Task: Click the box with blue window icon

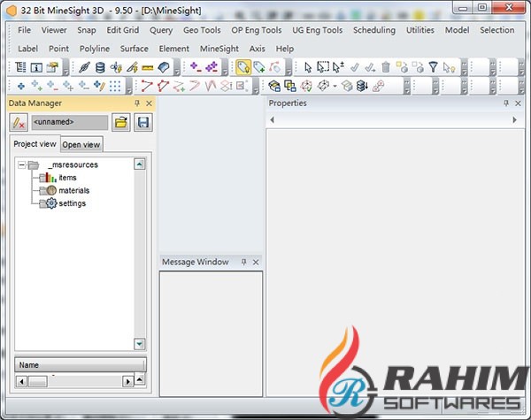Action: click(274, 86)
